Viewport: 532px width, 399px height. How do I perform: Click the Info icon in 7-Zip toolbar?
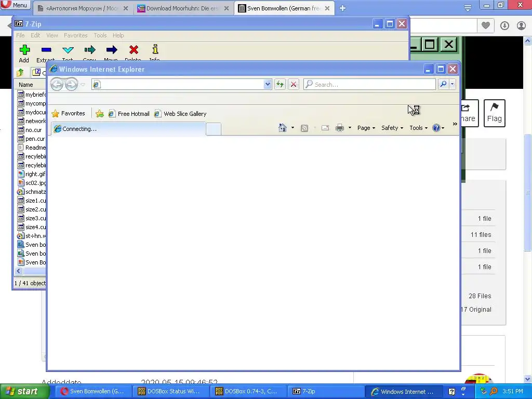(155, 49)
